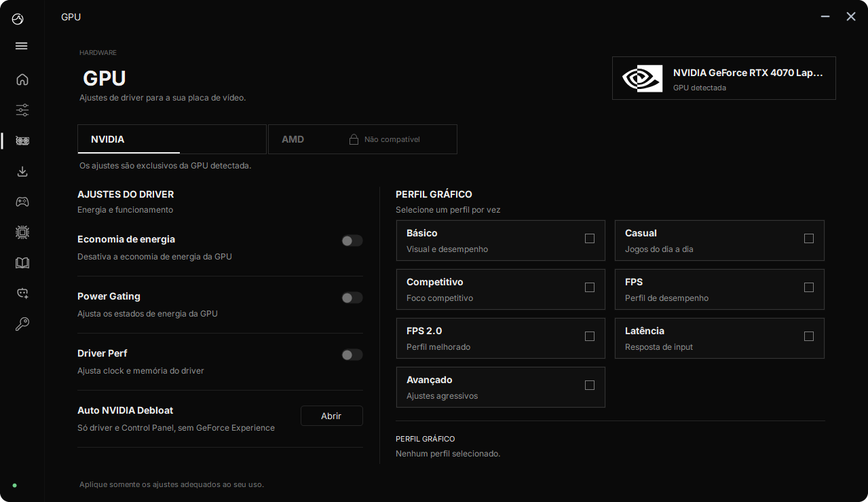Click 'Só driver e Control Panel' description

pyautogui.click(x=176, y=428)
